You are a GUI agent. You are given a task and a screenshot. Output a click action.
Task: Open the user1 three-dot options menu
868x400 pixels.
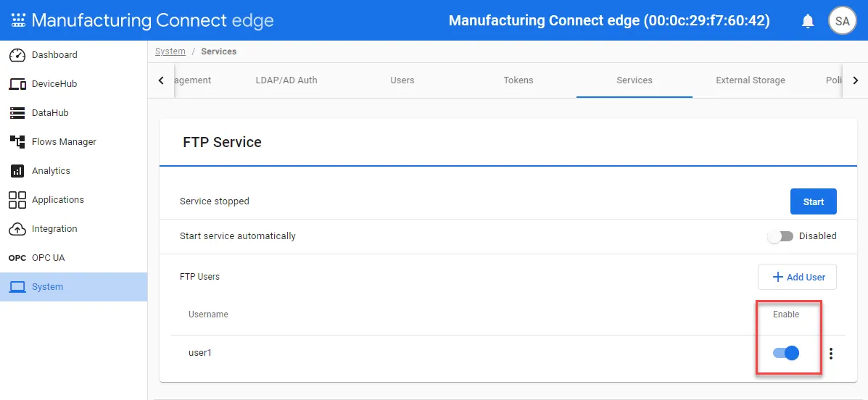(831, 354)
